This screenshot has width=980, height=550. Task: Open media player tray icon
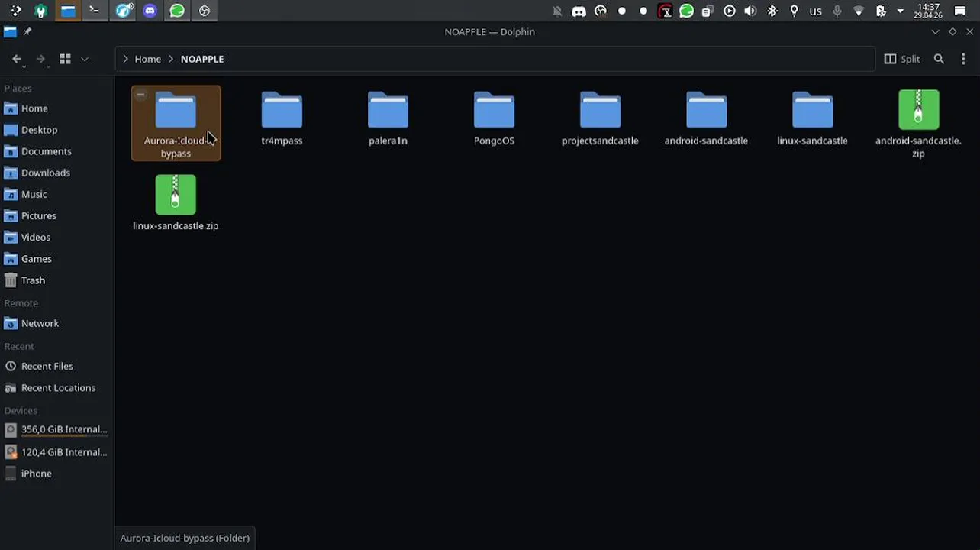coord(730,11)
